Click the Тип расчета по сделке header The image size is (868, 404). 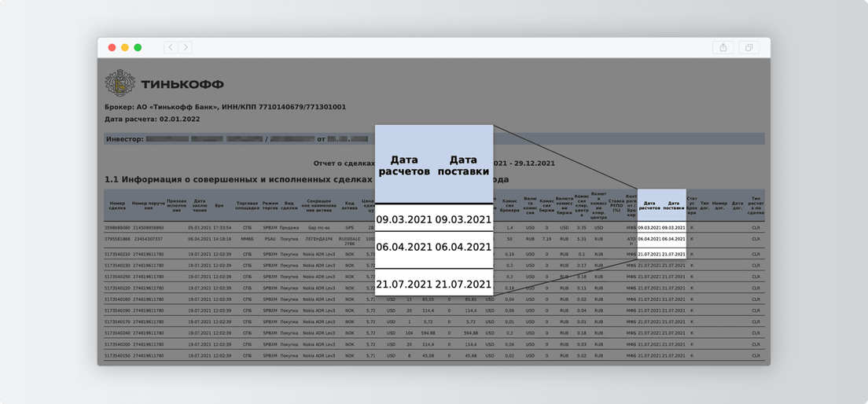756,205
